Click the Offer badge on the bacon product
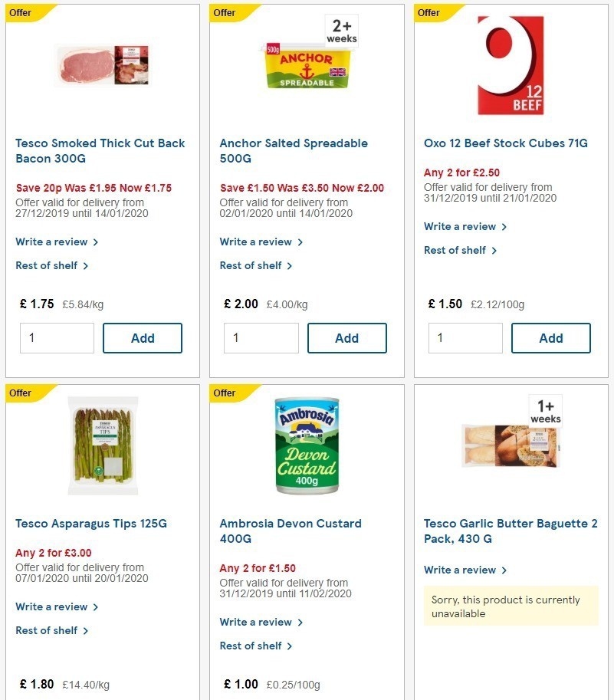This screenshot has width=614, height=700. [x=21, y=13]
